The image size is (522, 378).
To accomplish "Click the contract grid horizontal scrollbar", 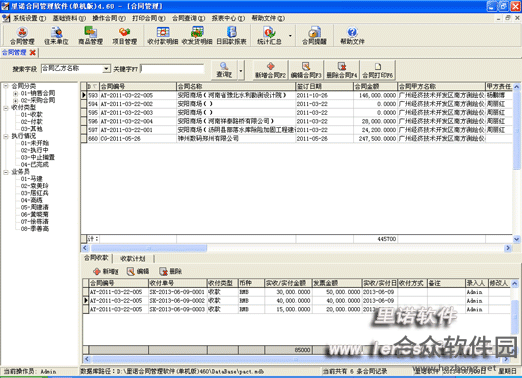I will (x=297, y=248).
